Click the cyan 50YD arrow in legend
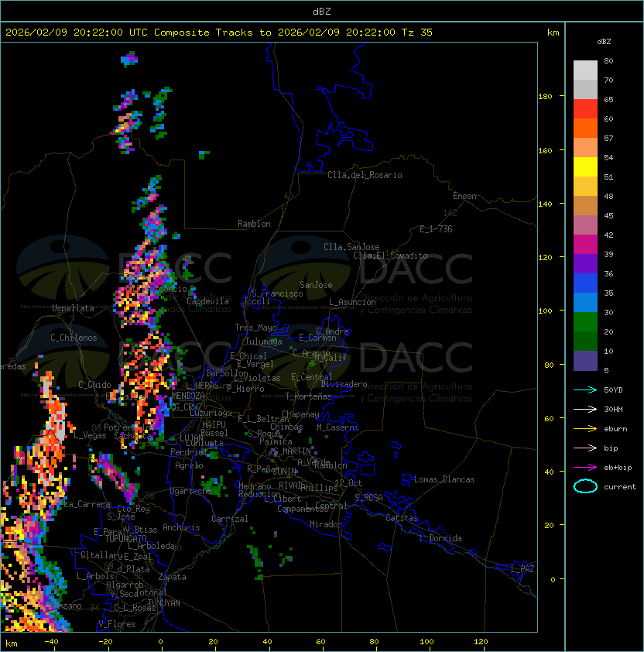Image resolution: width=644 pixels, height=652 pixels. pyautogui.click(x=585, y=389)
